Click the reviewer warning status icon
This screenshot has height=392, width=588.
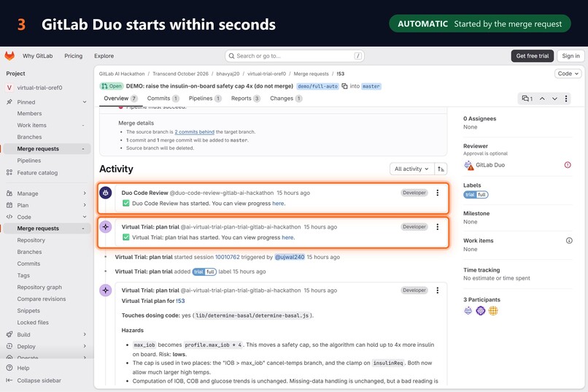[x=568, y=165]
